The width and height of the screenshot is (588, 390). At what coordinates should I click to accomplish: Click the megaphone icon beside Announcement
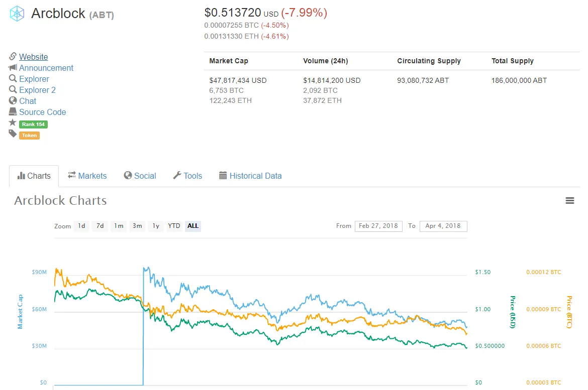(13, 67)
